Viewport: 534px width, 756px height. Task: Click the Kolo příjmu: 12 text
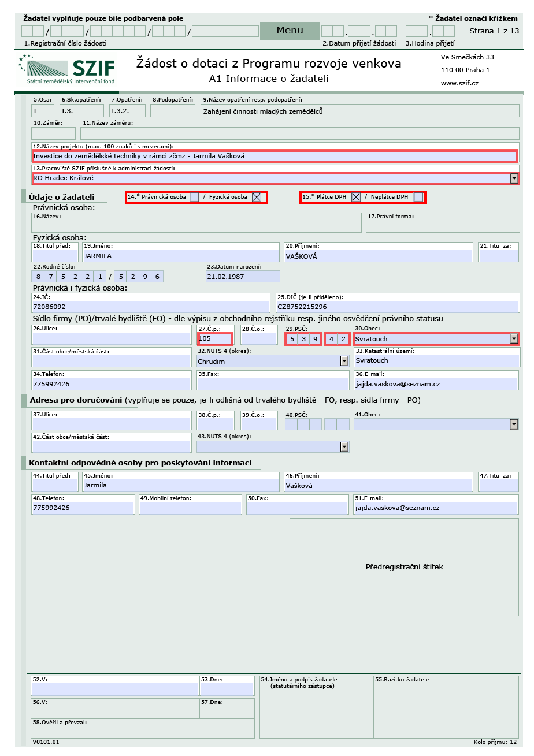pyautogui.click(x=495, y=742)
